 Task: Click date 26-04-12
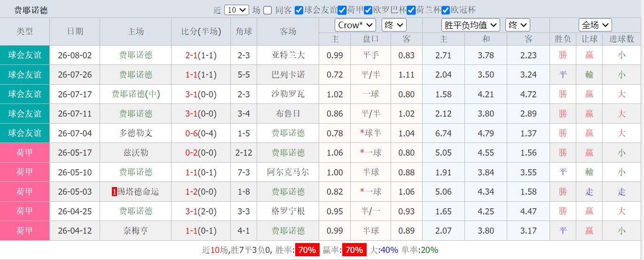coord(75,231)
